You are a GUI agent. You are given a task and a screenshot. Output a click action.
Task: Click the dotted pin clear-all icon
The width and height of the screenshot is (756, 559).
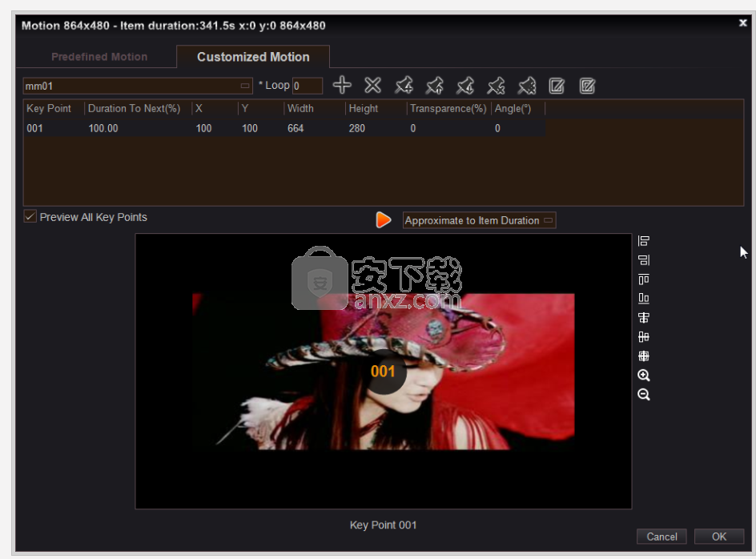point(526,86)
